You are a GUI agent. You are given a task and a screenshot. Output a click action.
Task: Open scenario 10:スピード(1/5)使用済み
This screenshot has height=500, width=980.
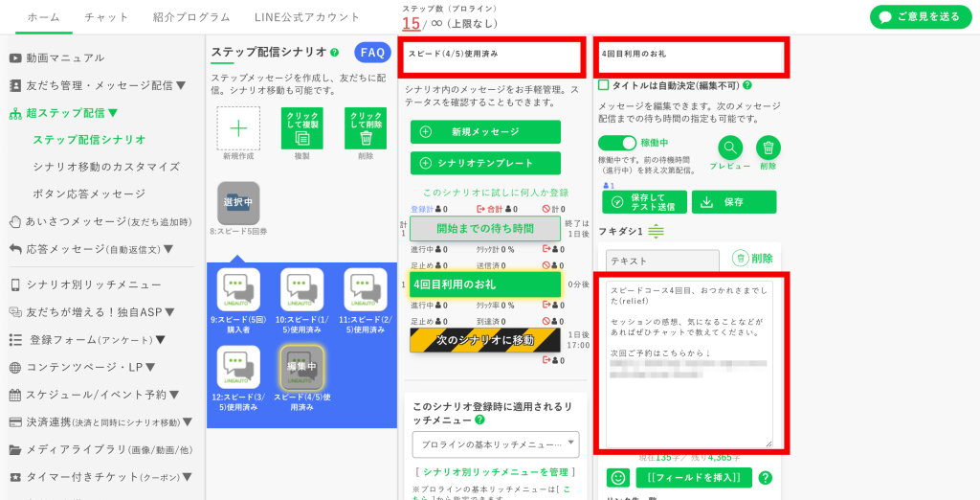[x=301, y=289]
